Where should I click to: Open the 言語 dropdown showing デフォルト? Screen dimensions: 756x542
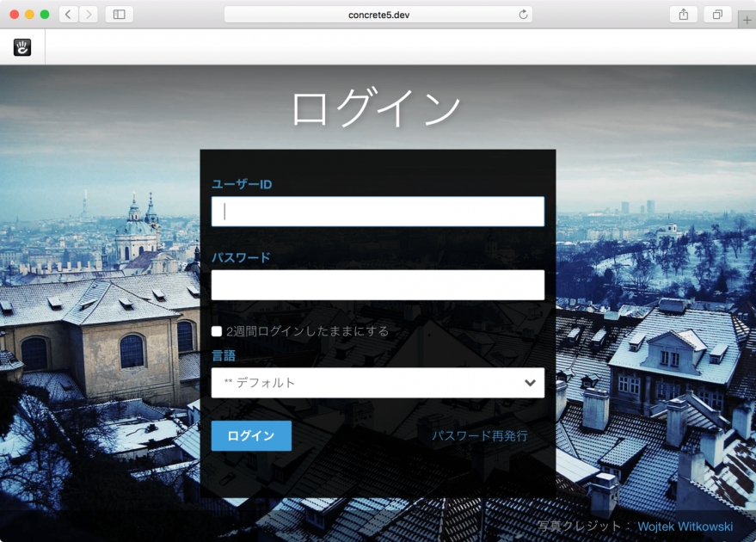point(378,383)
